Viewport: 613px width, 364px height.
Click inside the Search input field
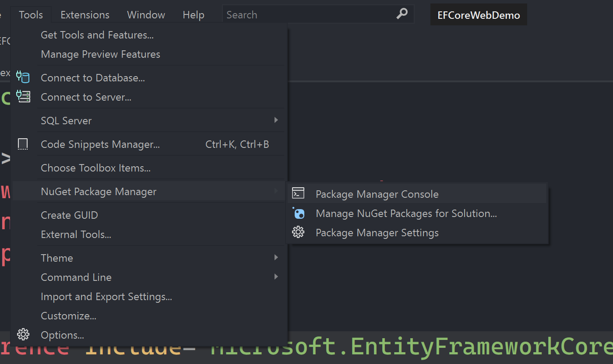(306, 14)
